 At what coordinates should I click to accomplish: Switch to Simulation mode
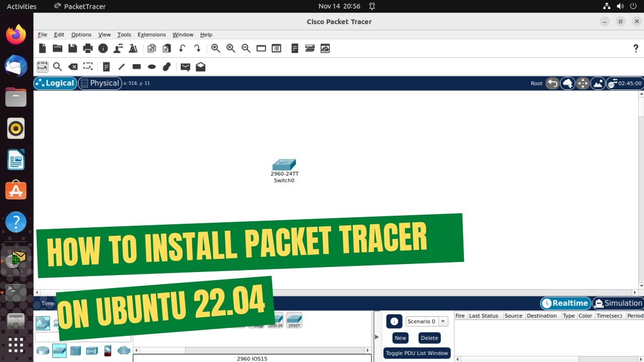coord(618,303)
